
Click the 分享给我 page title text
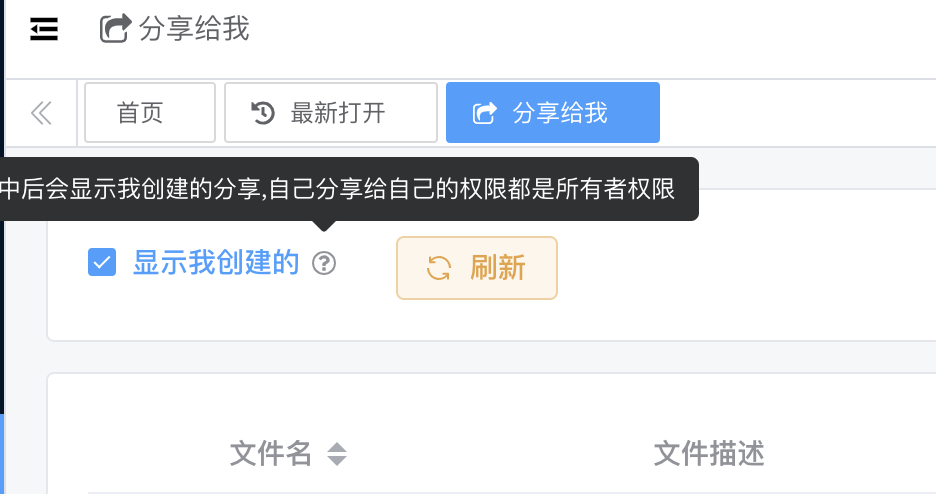pos(194,29)
